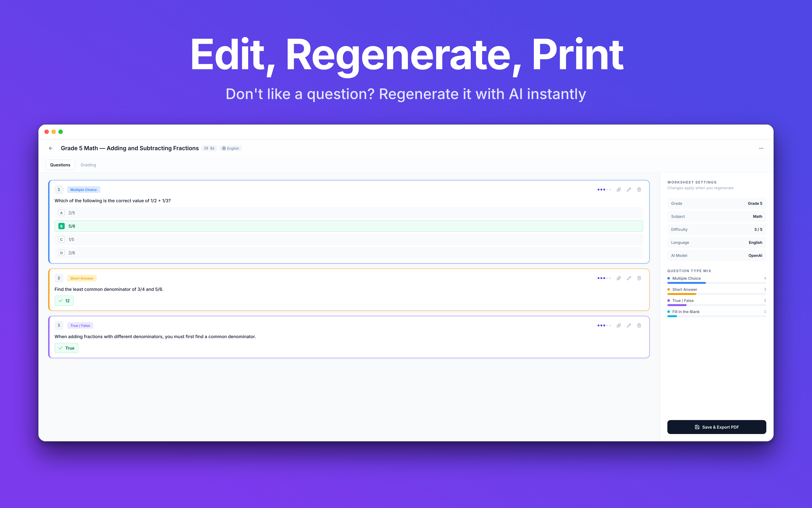Select answer option B 5/6
This screenshot has width=812, height=508.
(x=349, y=226)
